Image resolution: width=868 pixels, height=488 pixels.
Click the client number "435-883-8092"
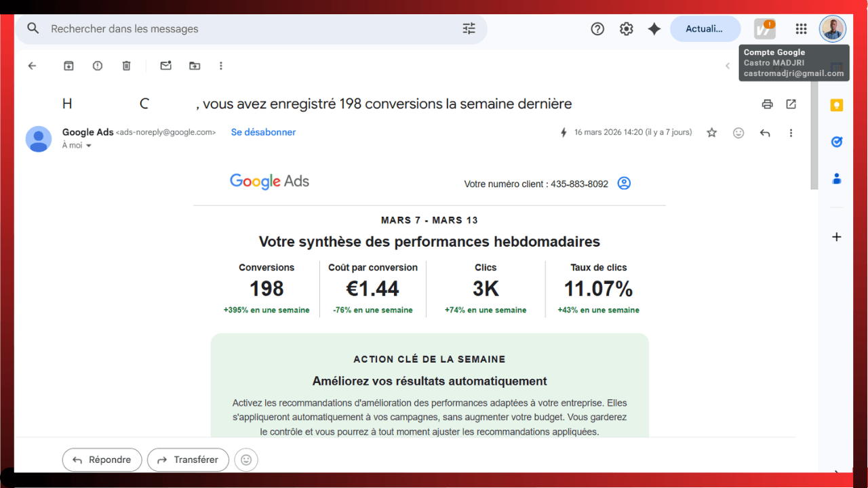(579, 184)
